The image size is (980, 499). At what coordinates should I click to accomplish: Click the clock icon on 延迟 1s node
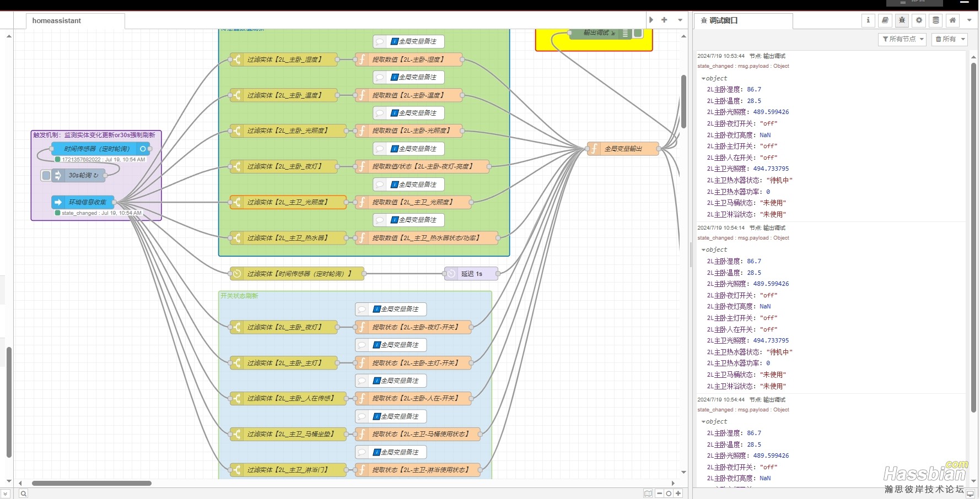click(x=451, y=274)
